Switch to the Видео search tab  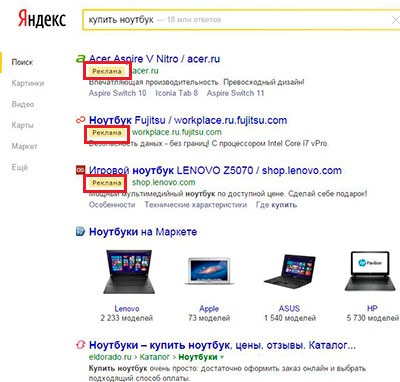[x=23, y=104]
